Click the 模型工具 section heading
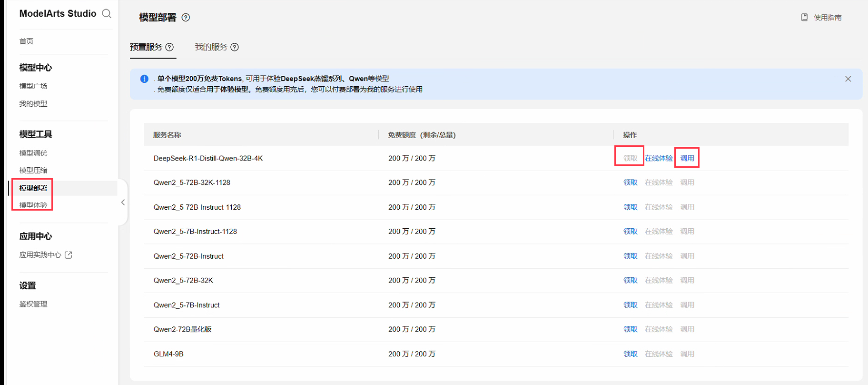The height and width of the screenshot is (385, 868). 36,134
